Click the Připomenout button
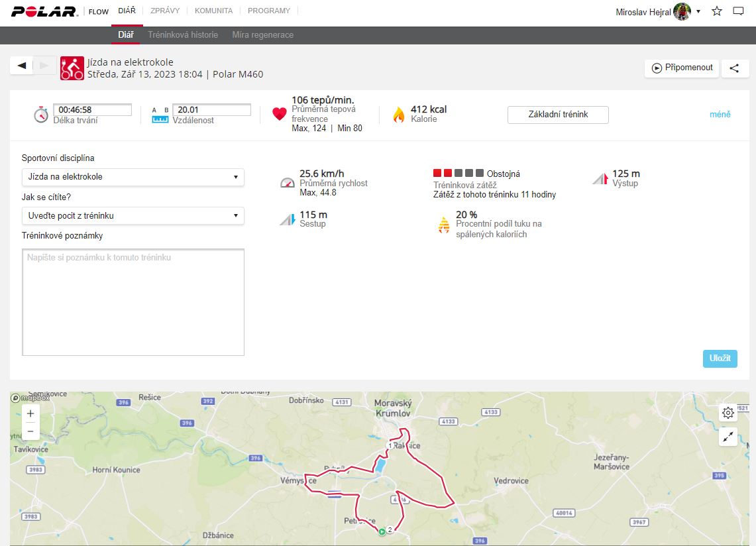Screen dimensions: 756x546 pos(682,68)
